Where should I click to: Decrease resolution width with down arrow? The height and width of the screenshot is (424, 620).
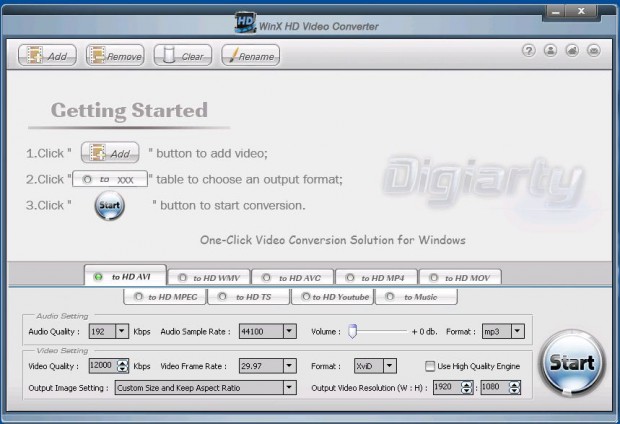pyautogui.click(x=467, y=391)
